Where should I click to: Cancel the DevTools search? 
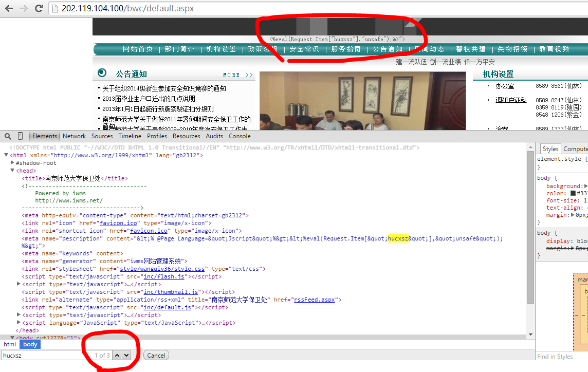[156, 356]
